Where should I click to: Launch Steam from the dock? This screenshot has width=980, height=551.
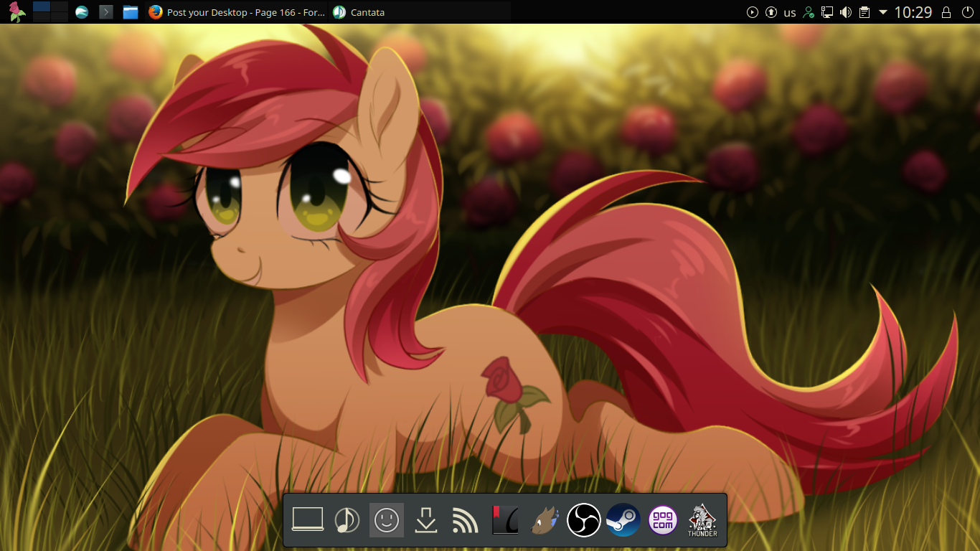pos(623,520)
